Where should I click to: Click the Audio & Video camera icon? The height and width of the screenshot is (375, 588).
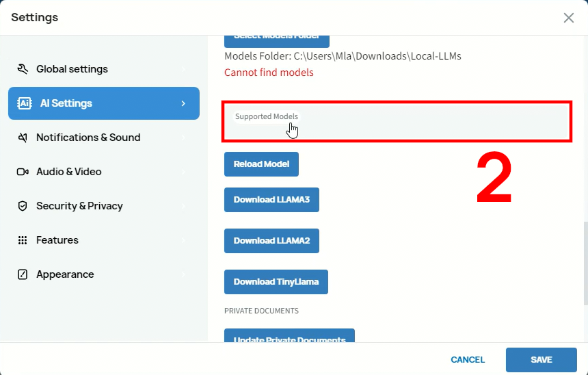click(23, 172)
